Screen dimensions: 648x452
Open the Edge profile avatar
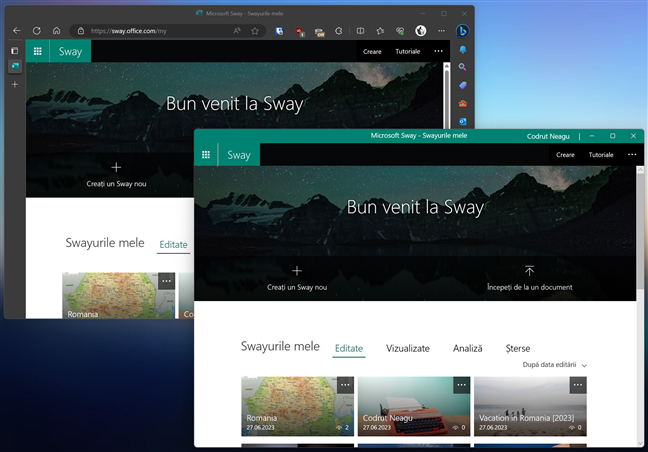421,31
